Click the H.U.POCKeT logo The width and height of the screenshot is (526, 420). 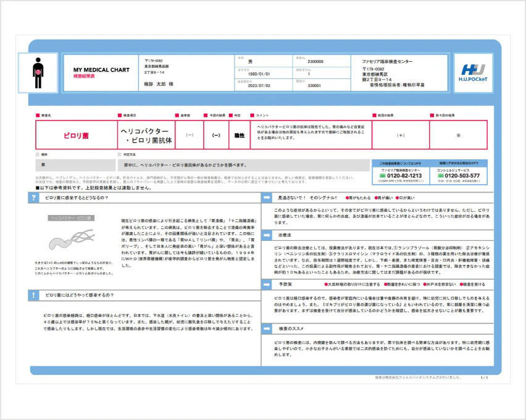pyautogui.click(x=473, y=73)
